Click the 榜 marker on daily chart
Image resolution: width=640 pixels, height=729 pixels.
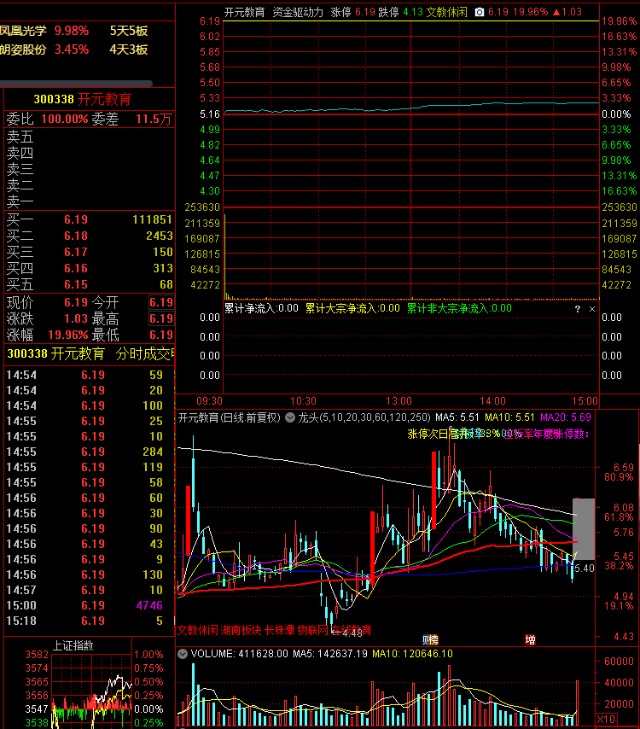[x=434, y=640]
